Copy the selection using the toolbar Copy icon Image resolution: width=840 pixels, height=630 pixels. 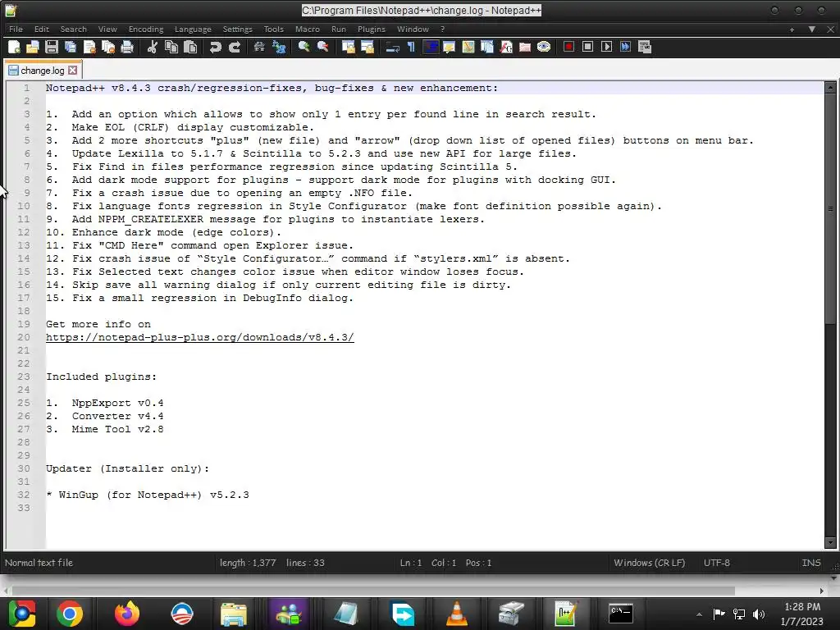click(171, 47)
